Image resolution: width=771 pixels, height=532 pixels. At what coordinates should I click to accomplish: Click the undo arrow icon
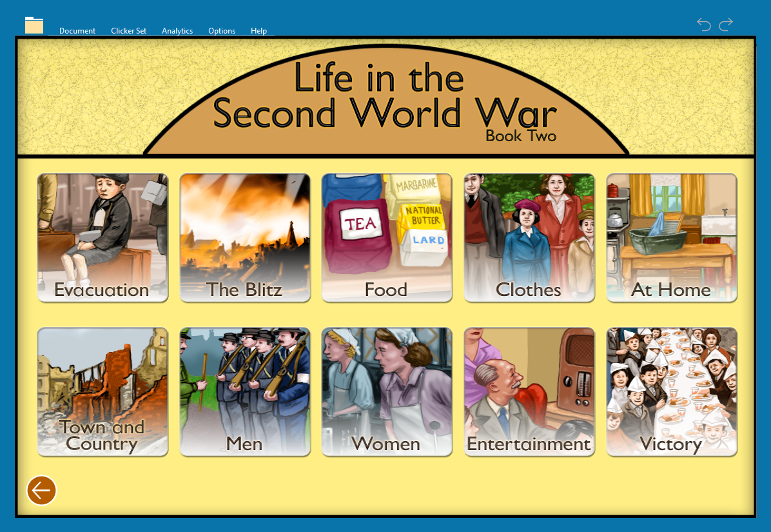(704, 25)
